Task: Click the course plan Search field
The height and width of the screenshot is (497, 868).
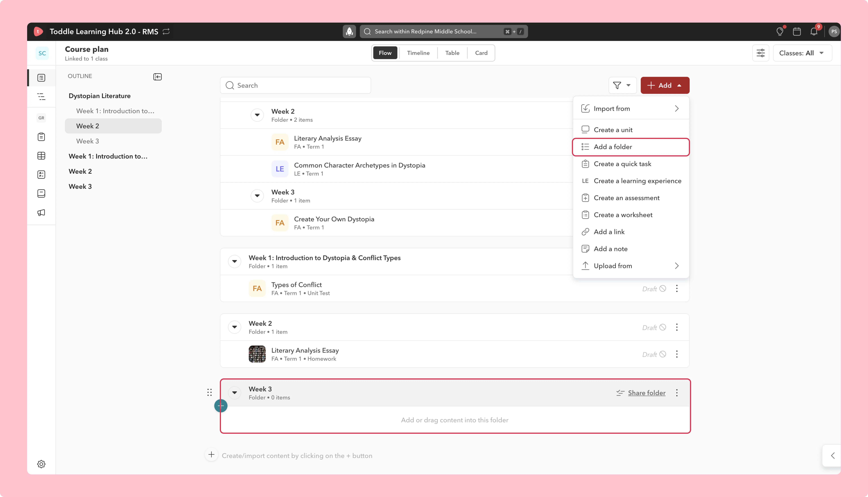Action: click(295, 85)
